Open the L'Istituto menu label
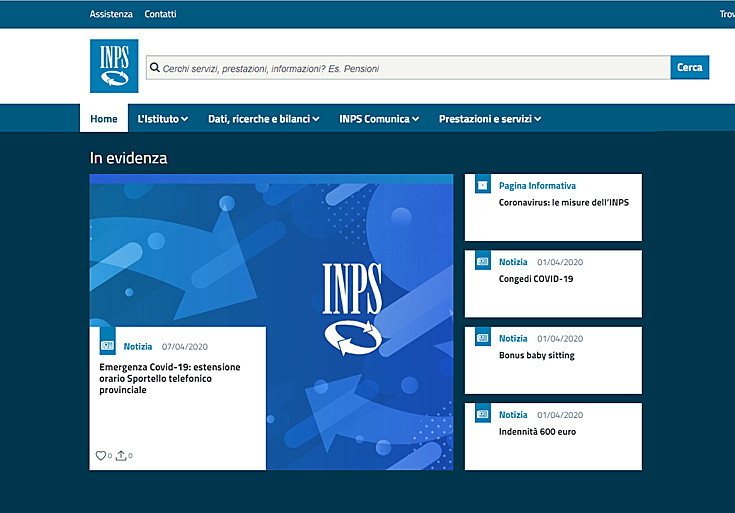The height and width of the screenshot is (513, 735). point(158,119)
